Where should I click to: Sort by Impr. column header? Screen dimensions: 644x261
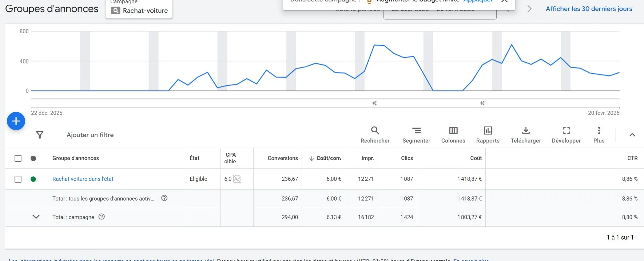[367, 158]
